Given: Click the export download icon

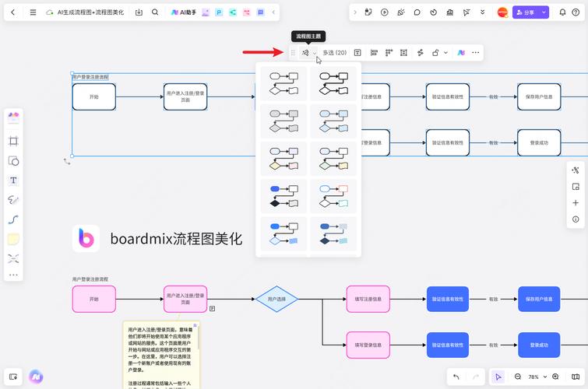Looking at the screenshot, I should point(139,12).
